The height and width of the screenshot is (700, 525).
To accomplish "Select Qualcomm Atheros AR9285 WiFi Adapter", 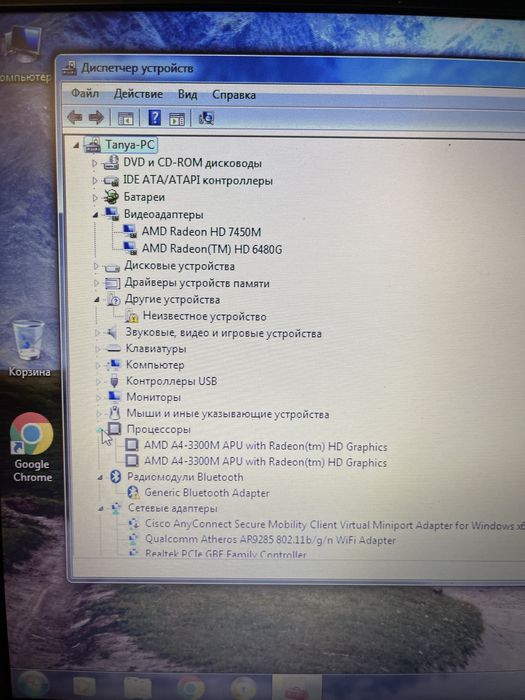I will (x=271, y=540).
